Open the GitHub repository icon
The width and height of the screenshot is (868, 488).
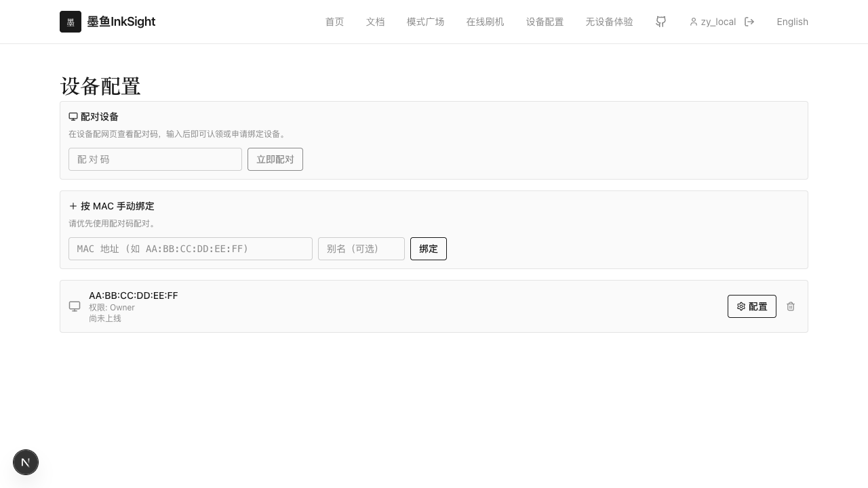[660, 22]
